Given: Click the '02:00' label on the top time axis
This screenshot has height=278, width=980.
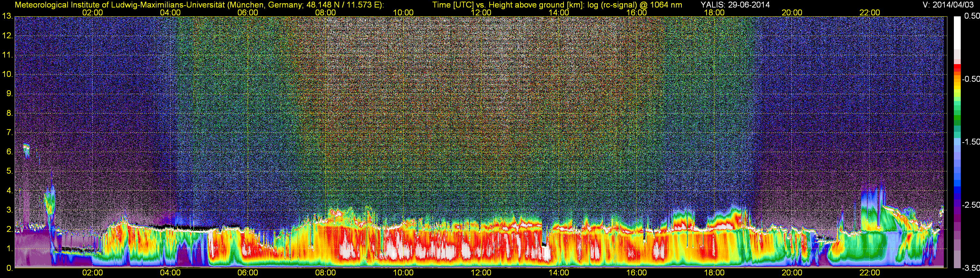Looking at the screenshot, I should [92, 12].
